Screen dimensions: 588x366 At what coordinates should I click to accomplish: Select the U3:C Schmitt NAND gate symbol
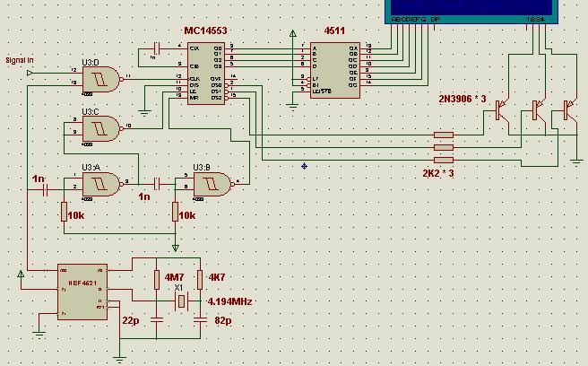coord(101,128)
